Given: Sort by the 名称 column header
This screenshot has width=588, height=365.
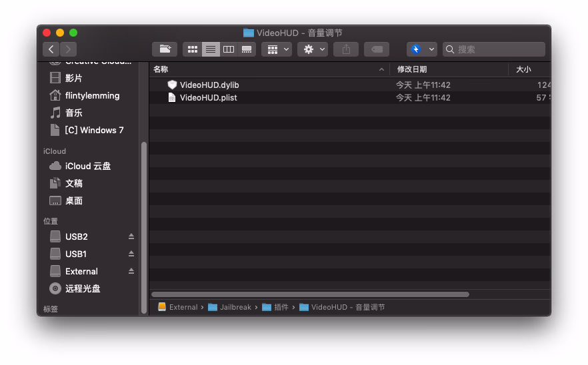Looking at the screenshot, I should point(267,69).
